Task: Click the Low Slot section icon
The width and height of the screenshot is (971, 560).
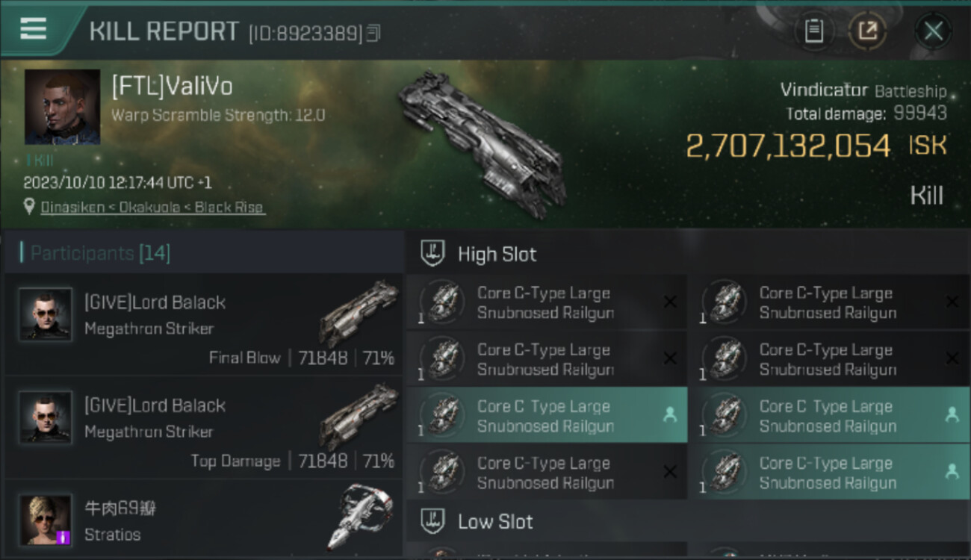Action: [x=432, y=521]
